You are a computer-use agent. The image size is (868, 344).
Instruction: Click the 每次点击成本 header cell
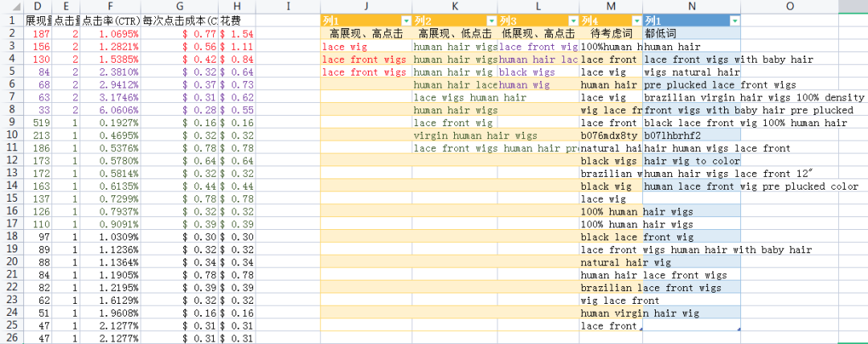(x=180, y=21)
